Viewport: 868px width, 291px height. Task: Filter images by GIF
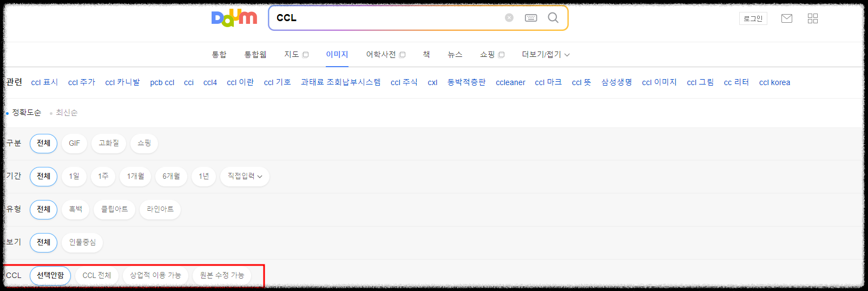point(74,144)
